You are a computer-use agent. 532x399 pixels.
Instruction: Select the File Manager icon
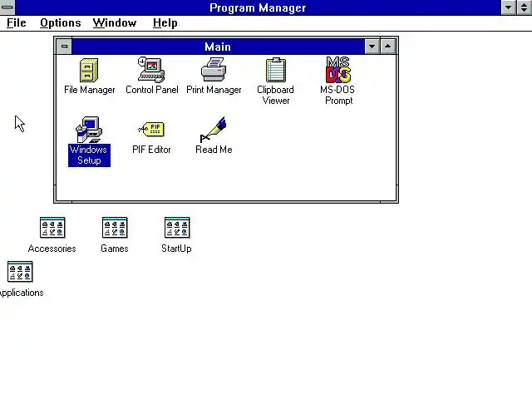point(89,70)
